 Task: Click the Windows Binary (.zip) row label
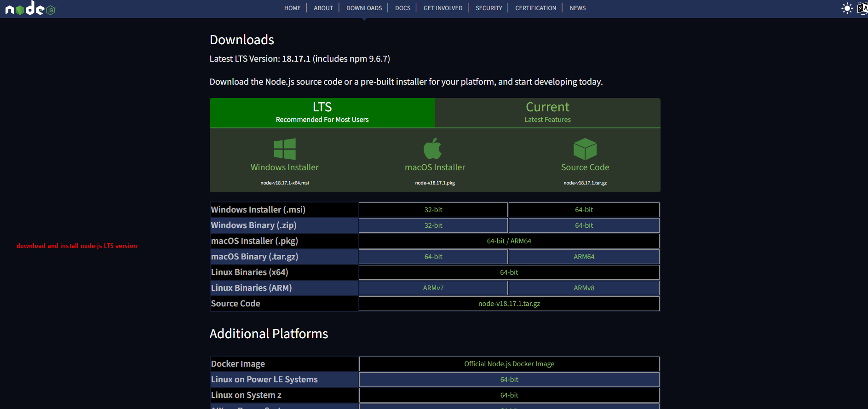(x=253, y=225)
